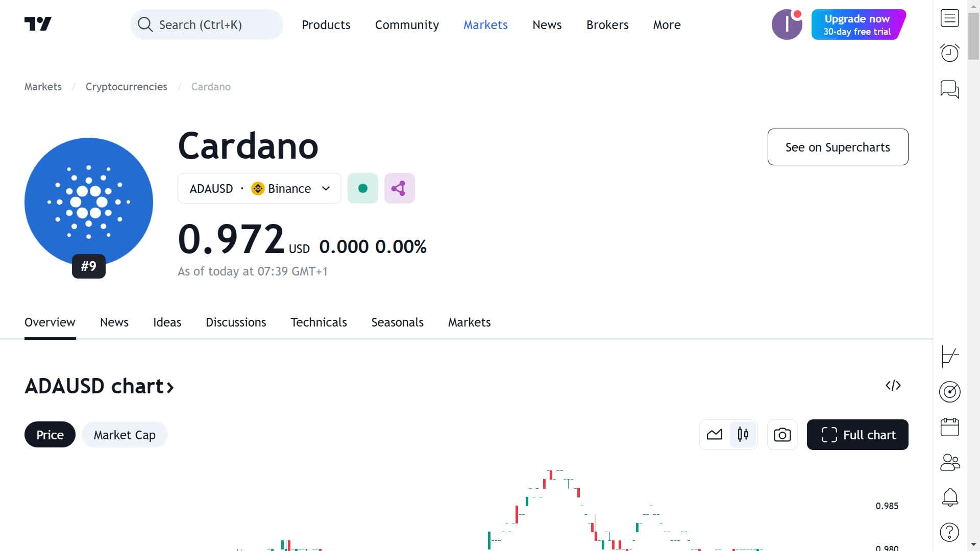Open the calendar sidebar icon
The width and height of the screenshot is (980, 551).
click(949, 427)
